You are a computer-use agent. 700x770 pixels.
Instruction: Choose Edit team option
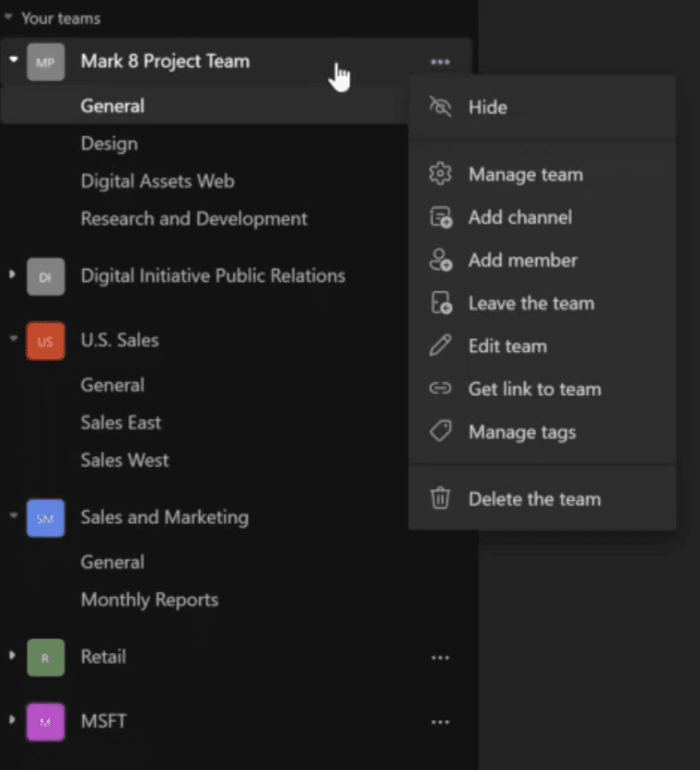pos(542,346)
